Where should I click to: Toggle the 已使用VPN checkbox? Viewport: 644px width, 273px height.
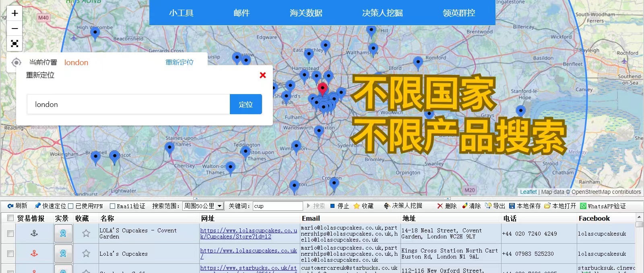point(70,206)
